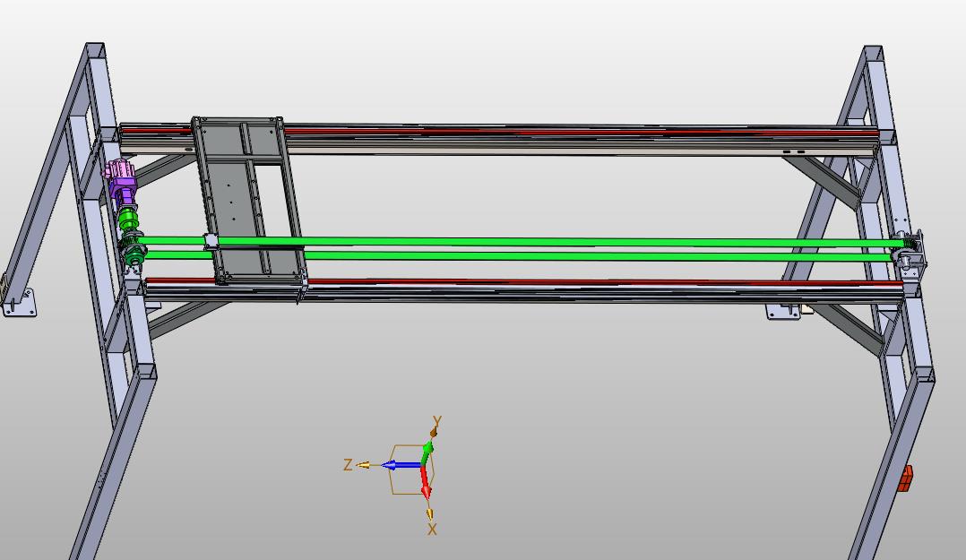The height and width of the screenshot is (560, 966).
Task: Click the Z axis label on triad
Action: [348, 465]
